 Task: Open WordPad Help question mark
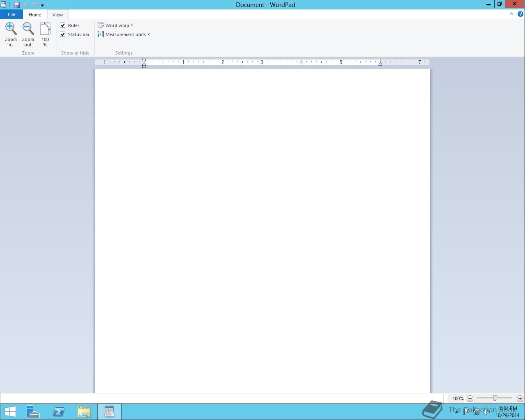coord(520,14)
